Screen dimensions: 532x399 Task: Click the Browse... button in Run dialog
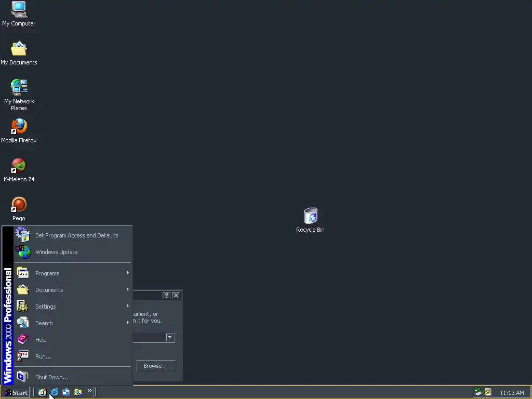point(156,366)
